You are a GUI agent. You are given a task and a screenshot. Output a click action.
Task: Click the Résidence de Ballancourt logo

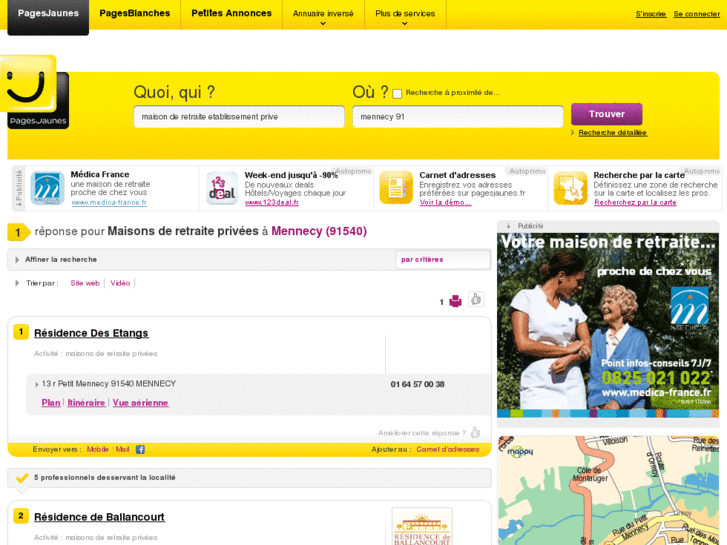(422, 526)
